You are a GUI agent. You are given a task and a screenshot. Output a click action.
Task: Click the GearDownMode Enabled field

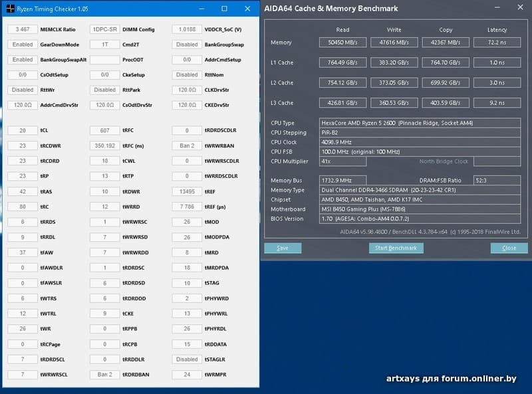coord(23,45)
